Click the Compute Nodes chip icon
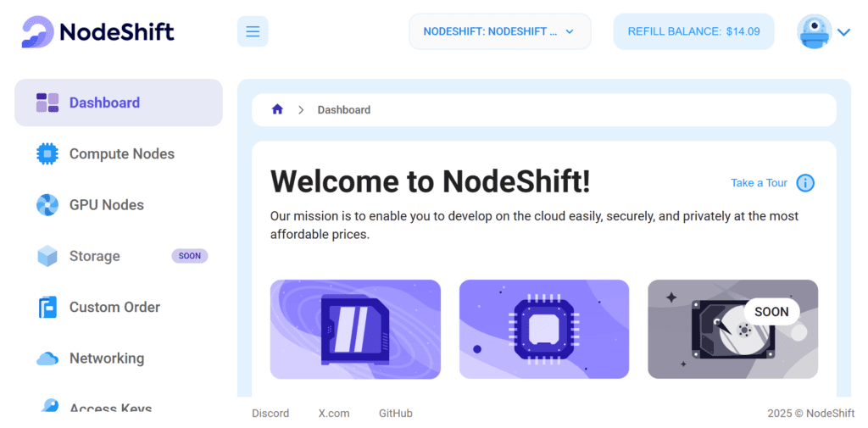 click(x=47, y=154)
